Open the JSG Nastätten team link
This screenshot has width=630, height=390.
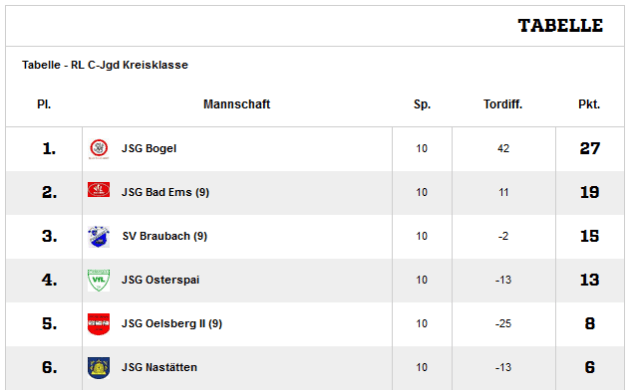160,368
